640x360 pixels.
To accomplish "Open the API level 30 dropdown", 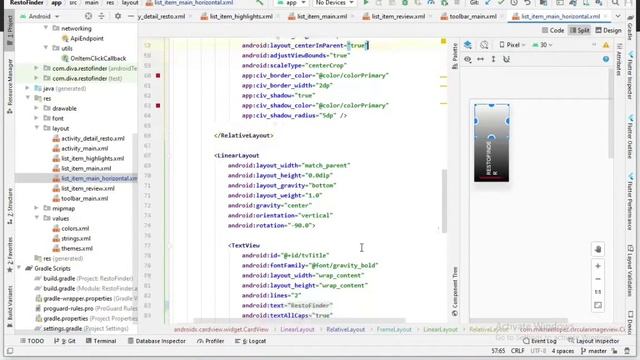I will pyautogui.click(x=542, y=45).
